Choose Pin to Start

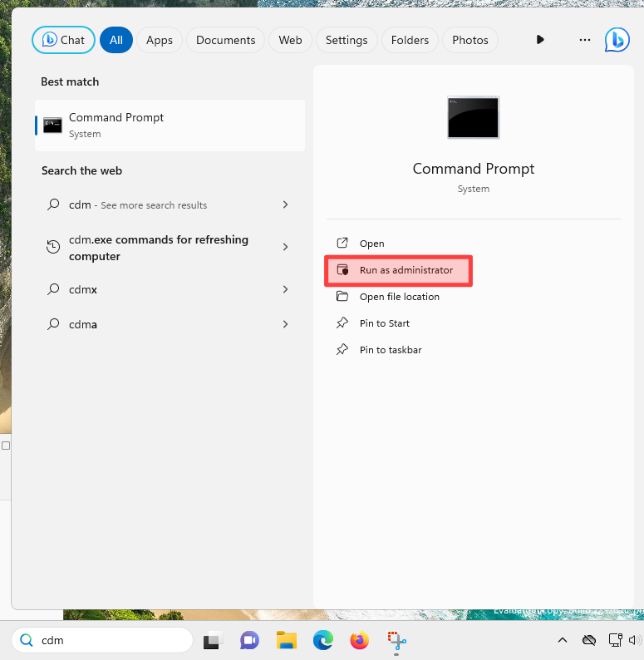384,323
